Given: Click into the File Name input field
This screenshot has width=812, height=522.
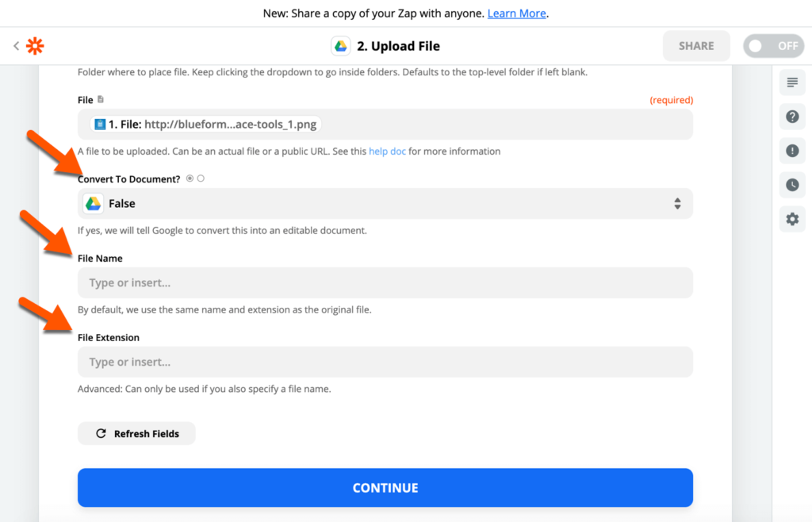Looking at the screenshot, I should point(385,282).
